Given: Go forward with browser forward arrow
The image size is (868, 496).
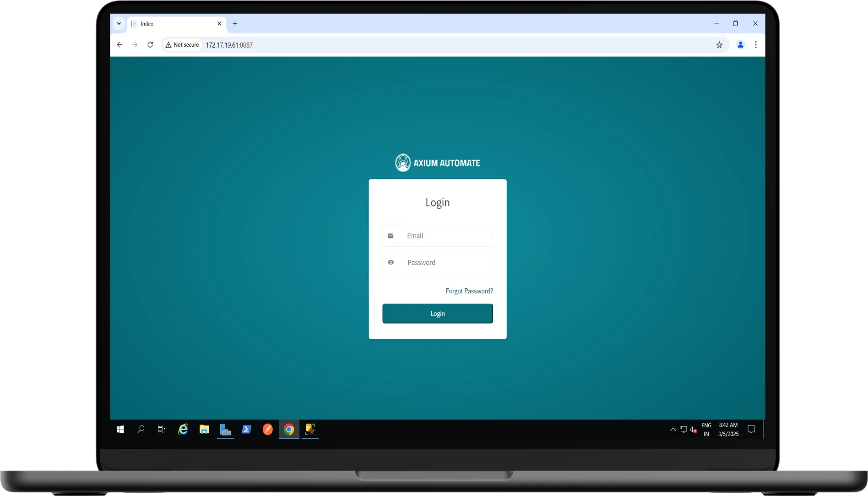Looking at the screenshot, I should 135,45.
